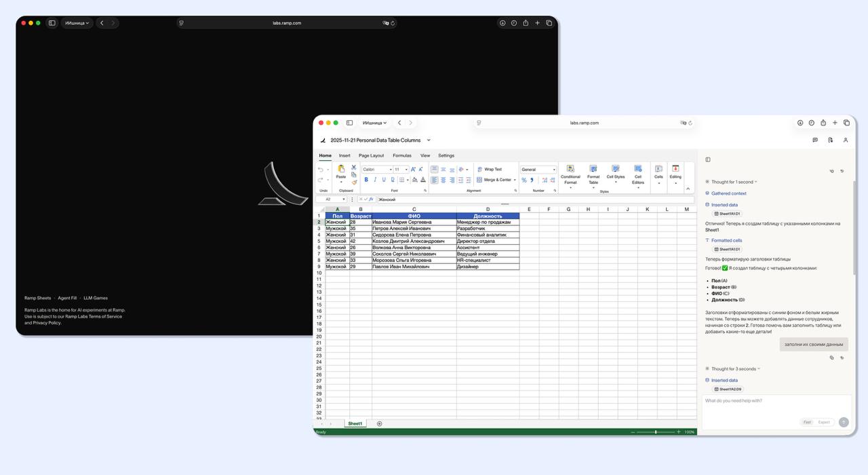
Task: Open the Name Box A2 dropdown
Action: tap(344, 199)
